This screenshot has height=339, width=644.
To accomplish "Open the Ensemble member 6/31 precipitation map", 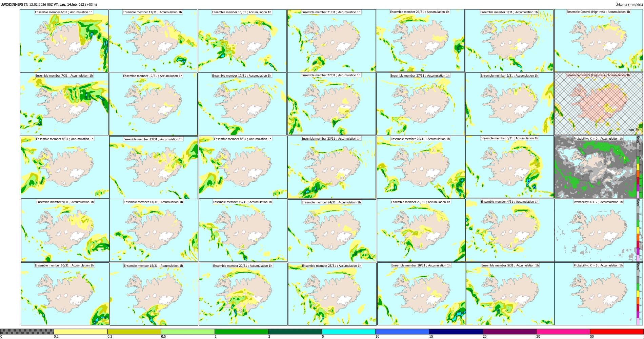I will coord(64,41).
